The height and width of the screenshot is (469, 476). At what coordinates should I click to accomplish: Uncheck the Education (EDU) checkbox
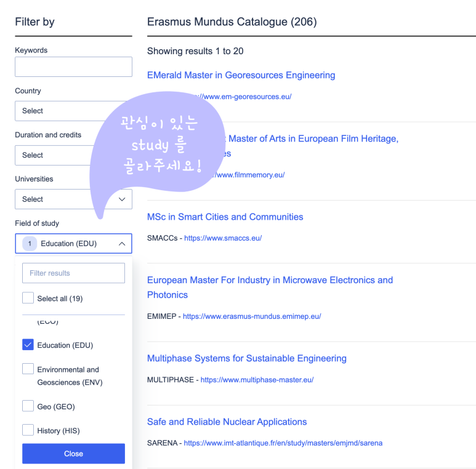pyautogui.click(x=28, y=345)
